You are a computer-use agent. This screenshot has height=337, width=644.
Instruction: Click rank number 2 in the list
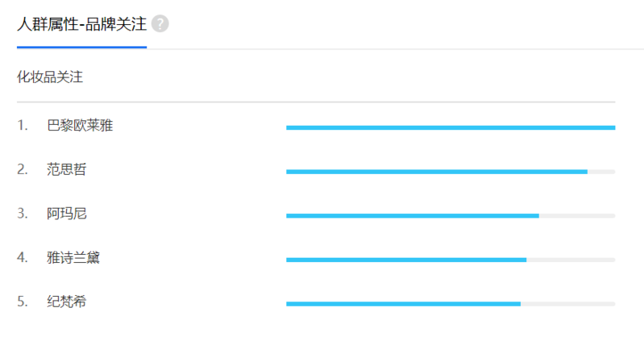click(x=23, y=169)
